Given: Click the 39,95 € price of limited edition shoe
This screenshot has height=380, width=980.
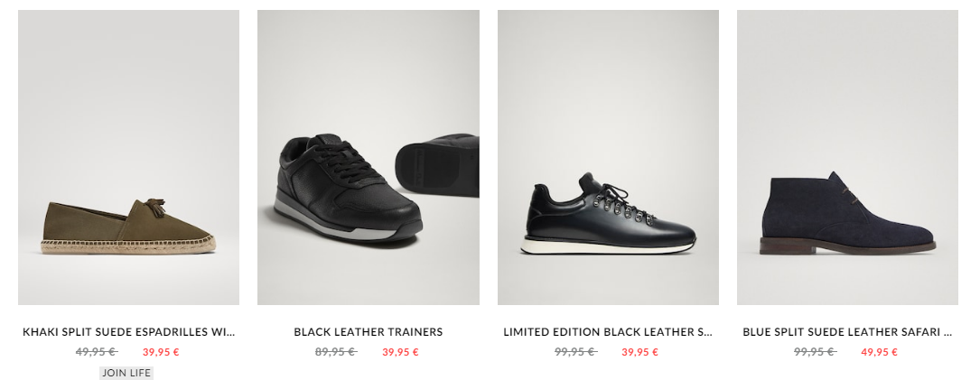Looking at the screenshot, I should point(640,352).
